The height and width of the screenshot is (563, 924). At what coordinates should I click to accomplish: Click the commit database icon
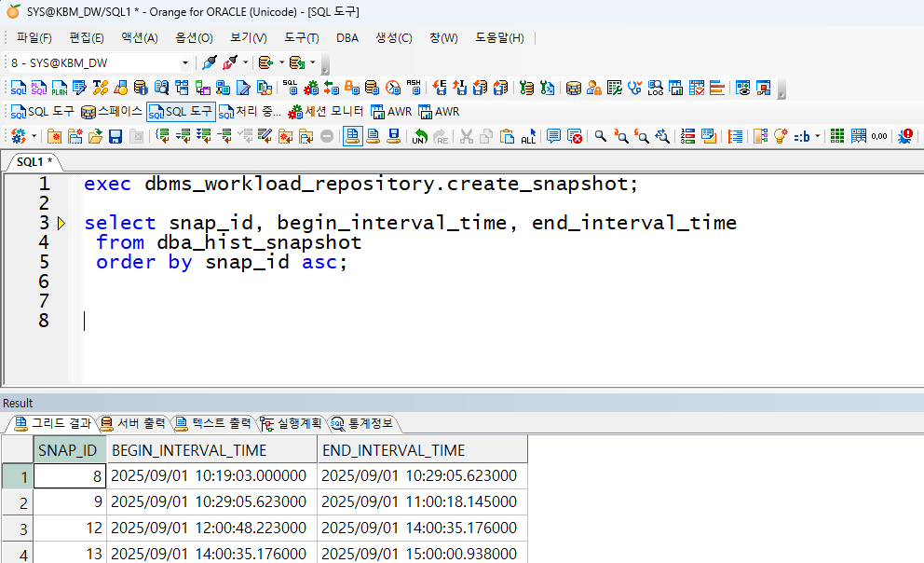point(265,62)
